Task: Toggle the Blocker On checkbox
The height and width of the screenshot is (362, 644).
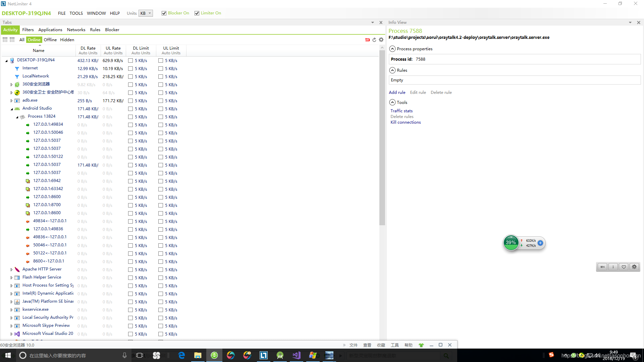Action: (164, 13)
